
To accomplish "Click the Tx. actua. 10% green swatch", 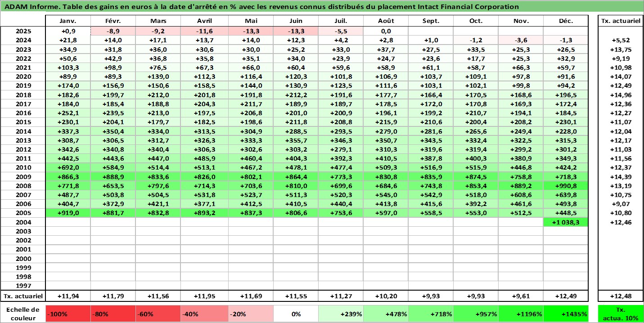I will 621,314.
